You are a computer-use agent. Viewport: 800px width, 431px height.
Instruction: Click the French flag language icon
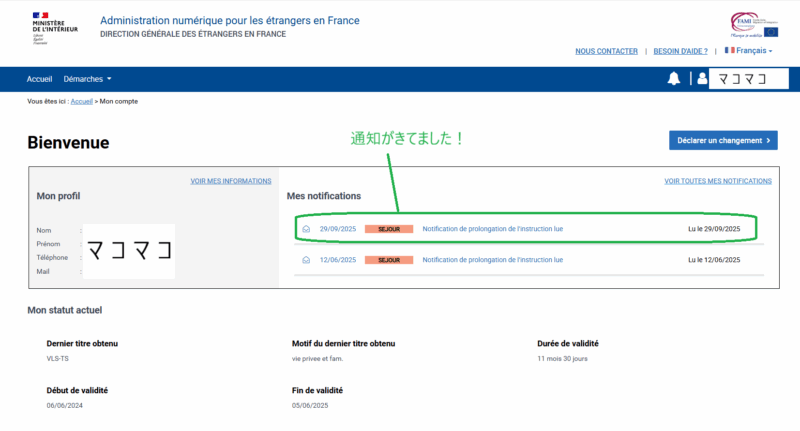730,50
